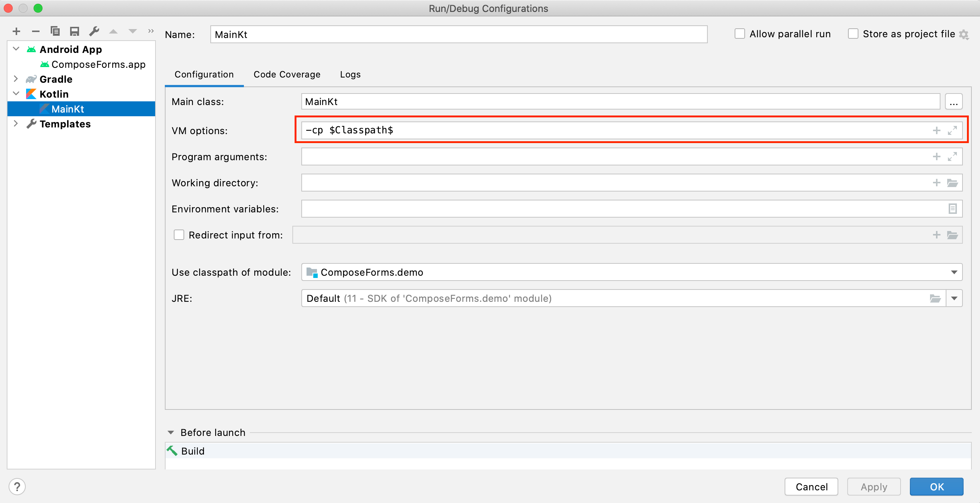Toggle the Redirect input from checkbox
This screenshot has height=503, width=980.
pos(179,235)
